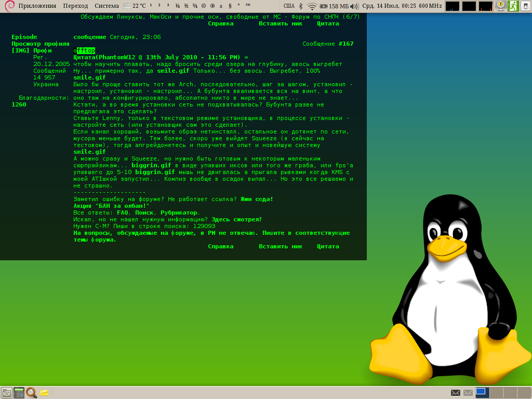The image size is (532, 399).
Task: Click the 1260 thanks count link
Action: (19, 104)
